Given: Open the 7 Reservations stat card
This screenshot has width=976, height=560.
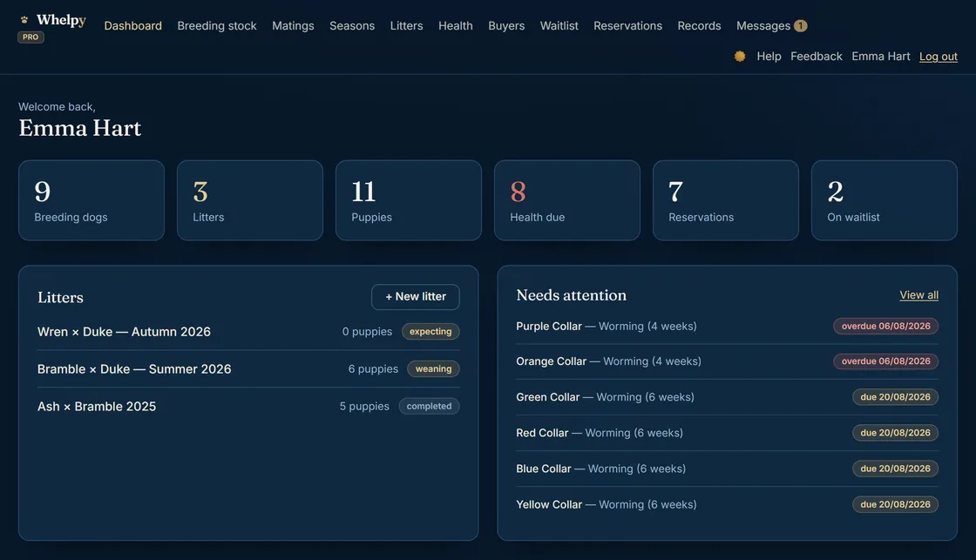Looking at the screenshot, I should pos(726,200).
